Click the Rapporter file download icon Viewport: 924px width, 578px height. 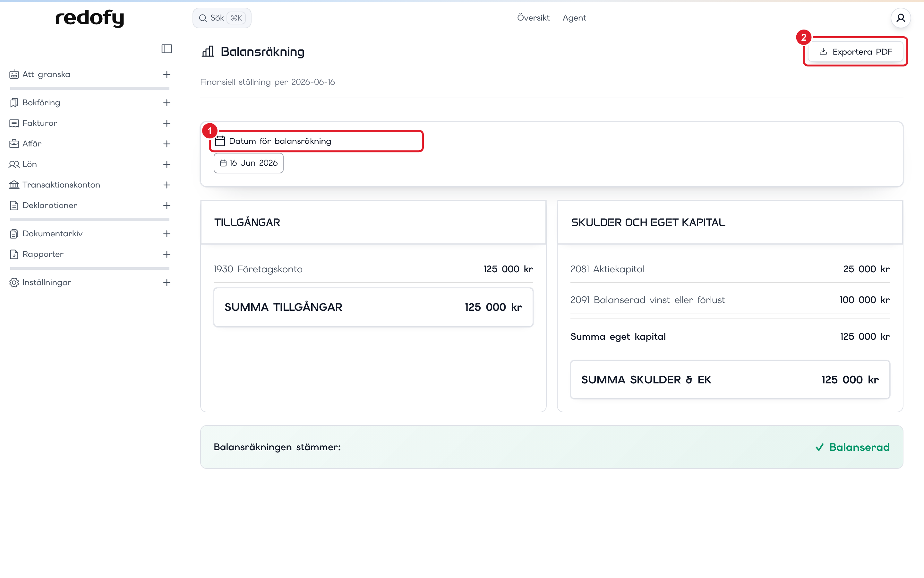[14, 254]
